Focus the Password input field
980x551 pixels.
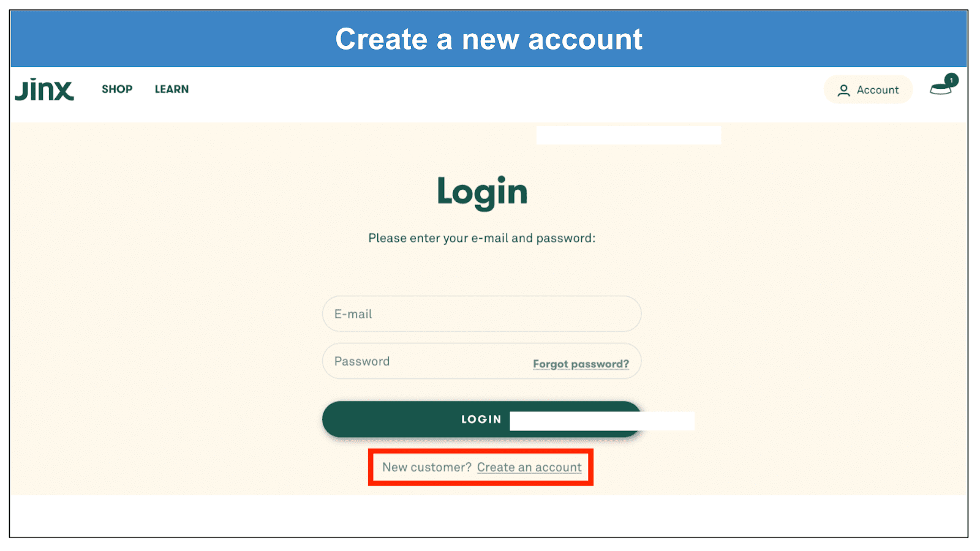pyautogui.click(x=481, y=361)
